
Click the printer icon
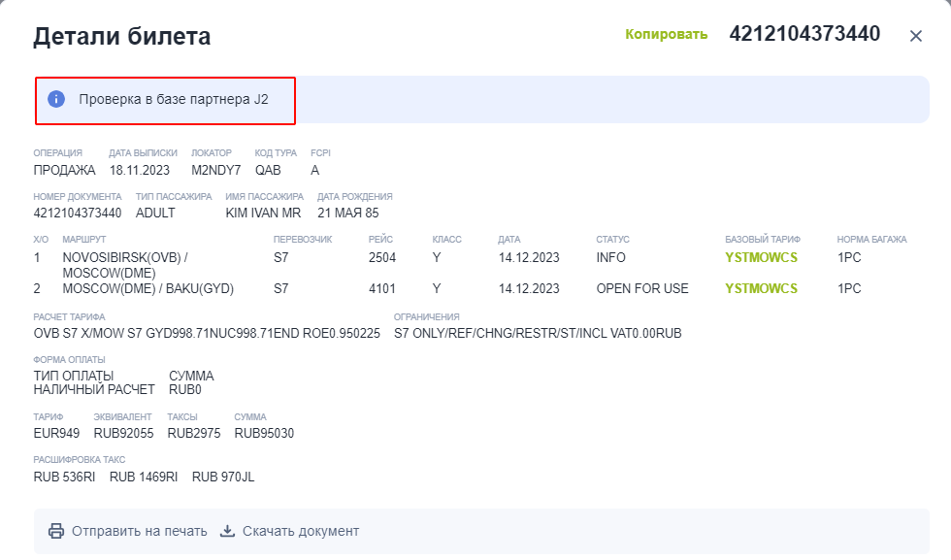point(56,531)
